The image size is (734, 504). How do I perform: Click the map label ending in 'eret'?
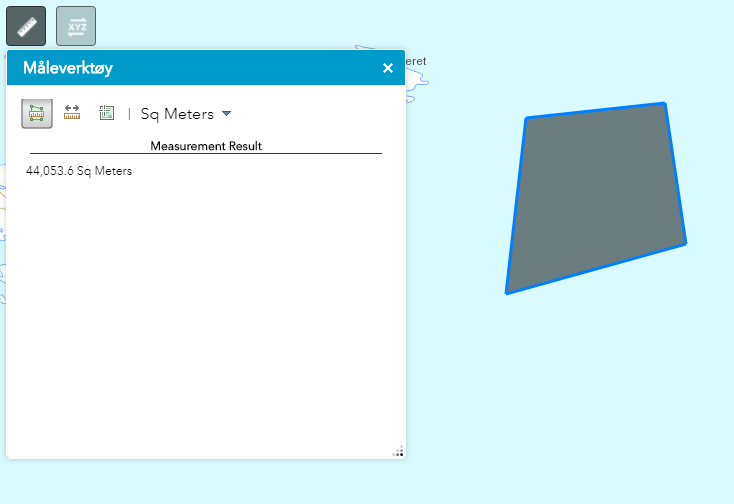[416, 61]
